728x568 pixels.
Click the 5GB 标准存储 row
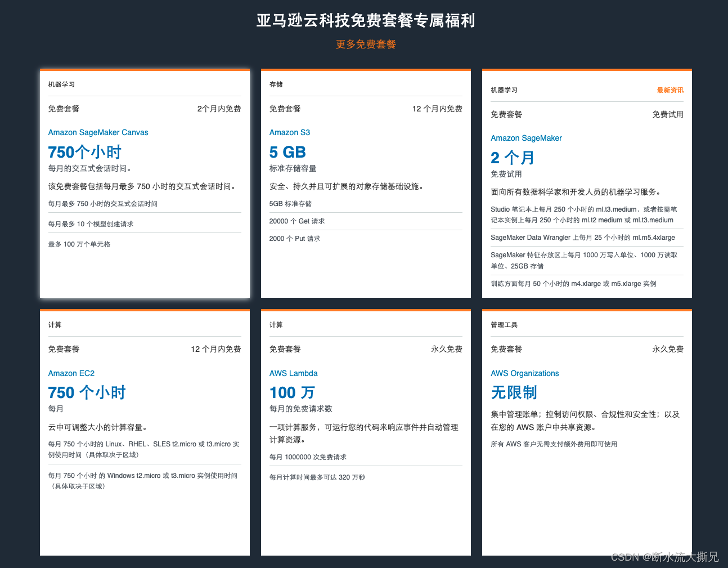click(x=366, y=204)
